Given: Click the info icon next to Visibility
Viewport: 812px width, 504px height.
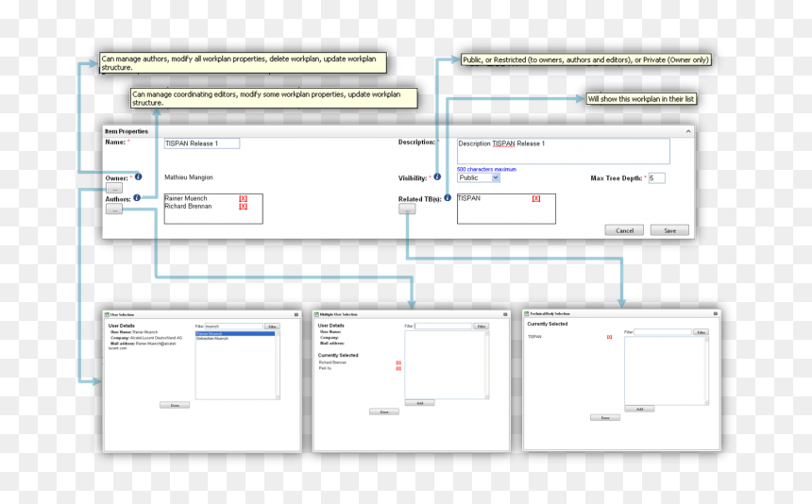Looking at the screenshot, I should [437, 176].
